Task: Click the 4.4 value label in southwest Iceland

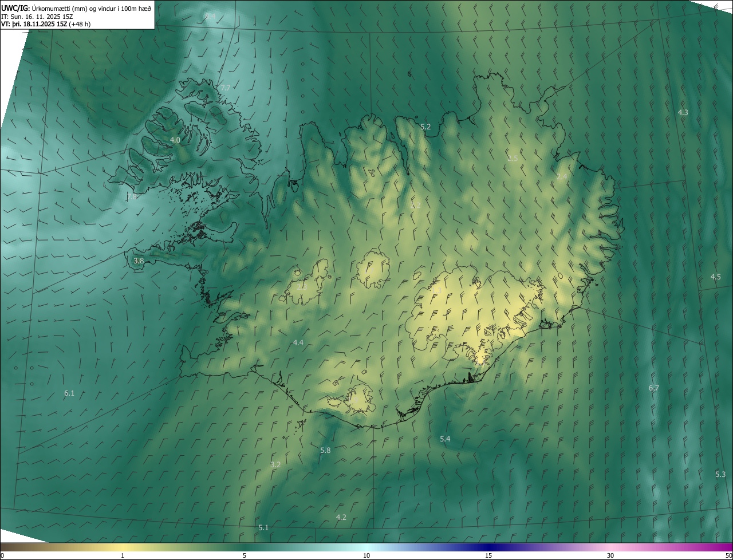Action: pyautogui.click(x=298, y=342)
